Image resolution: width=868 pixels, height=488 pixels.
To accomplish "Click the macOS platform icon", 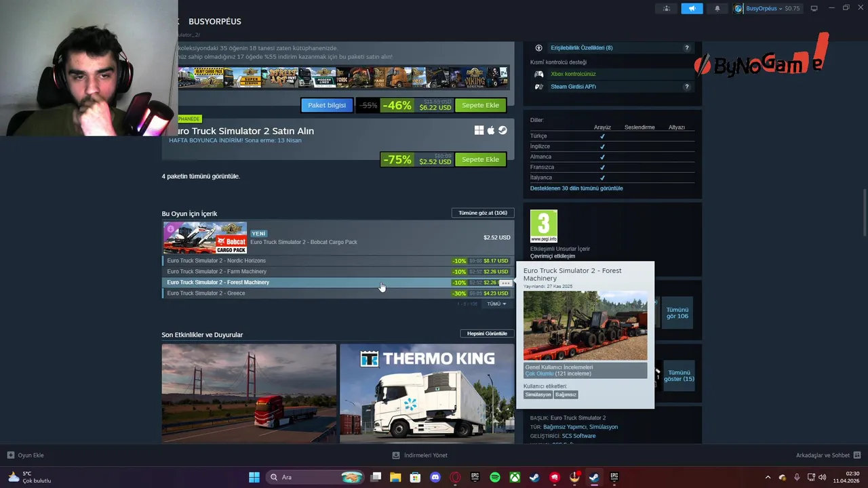I will pos(491,130).
